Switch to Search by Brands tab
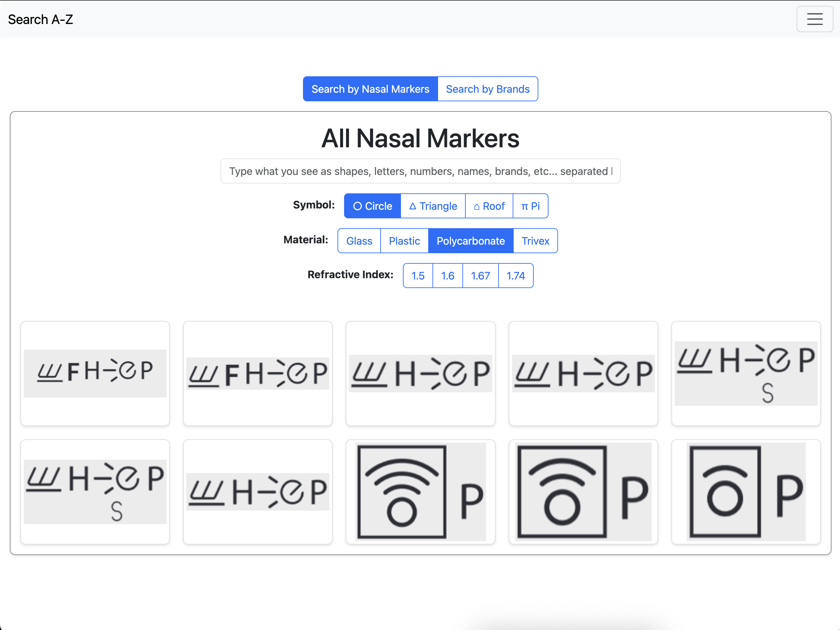The height and width of the screenshot is (630, 840). click(487, 89)
